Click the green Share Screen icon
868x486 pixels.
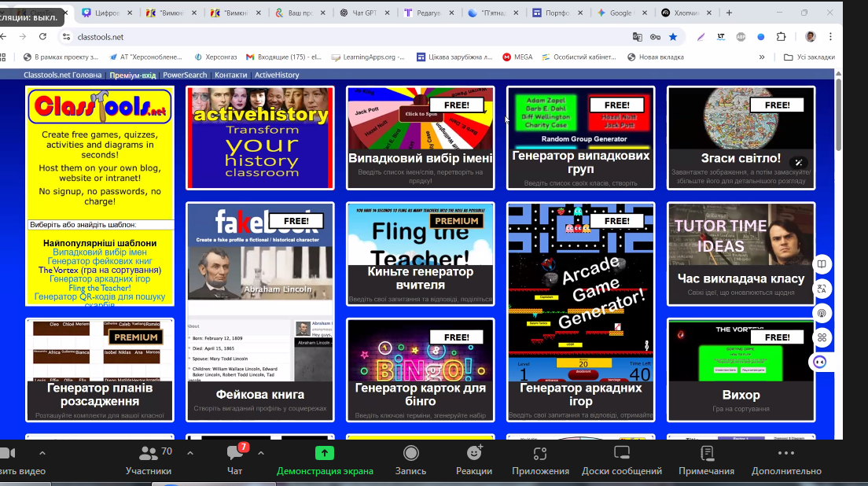(x=324, y=453)
